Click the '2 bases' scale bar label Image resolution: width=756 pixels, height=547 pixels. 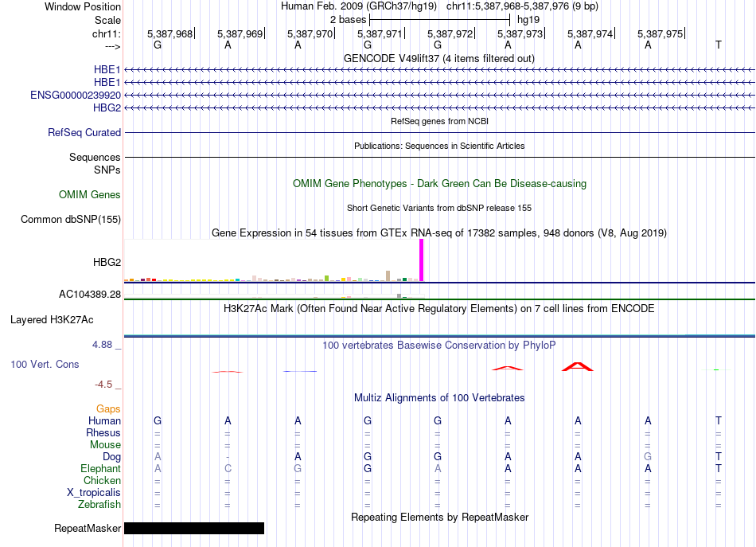348,20
